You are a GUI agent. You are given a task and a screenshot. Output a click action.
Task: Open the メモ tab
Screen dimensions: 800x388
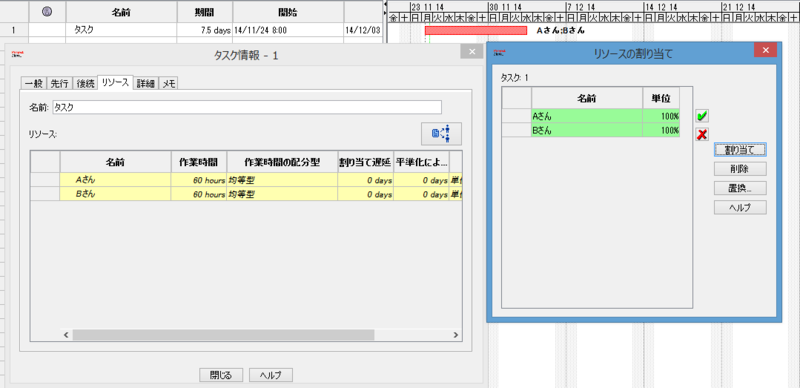[169, 84]
